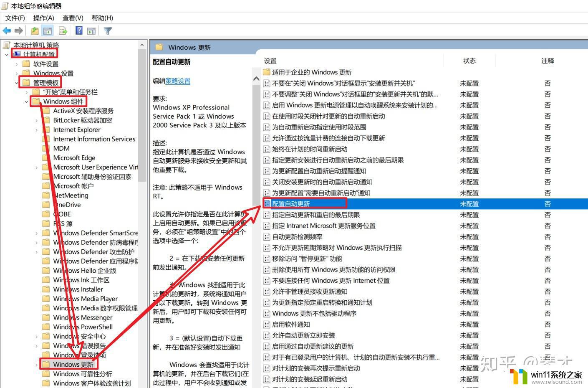Expand the 软件设置 tree node

[17, 64]
